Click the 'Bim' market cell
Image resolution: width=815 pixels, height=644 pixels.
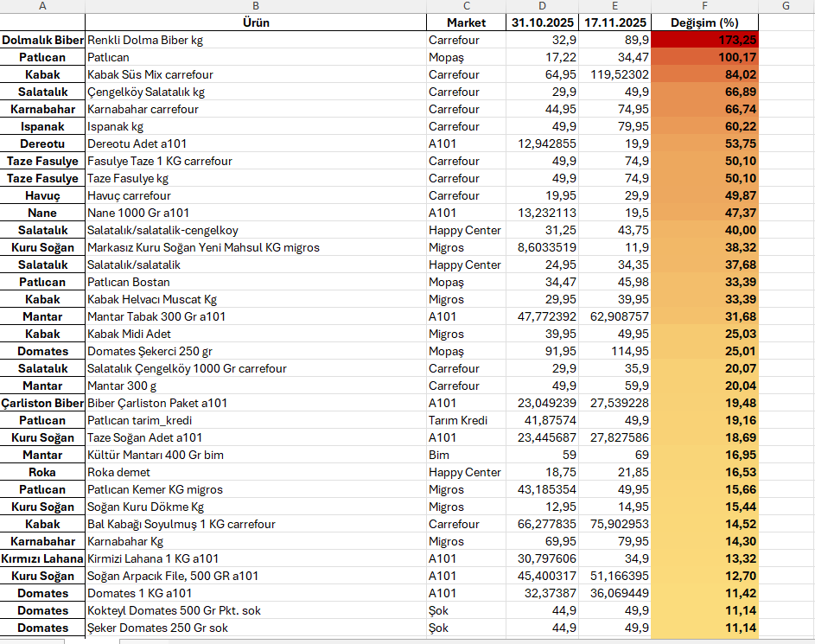pos(466,455)
